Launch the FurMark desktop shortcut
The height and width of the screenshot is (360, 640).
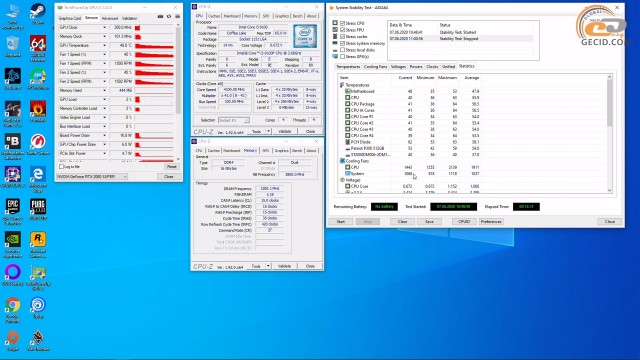(38, 111)
